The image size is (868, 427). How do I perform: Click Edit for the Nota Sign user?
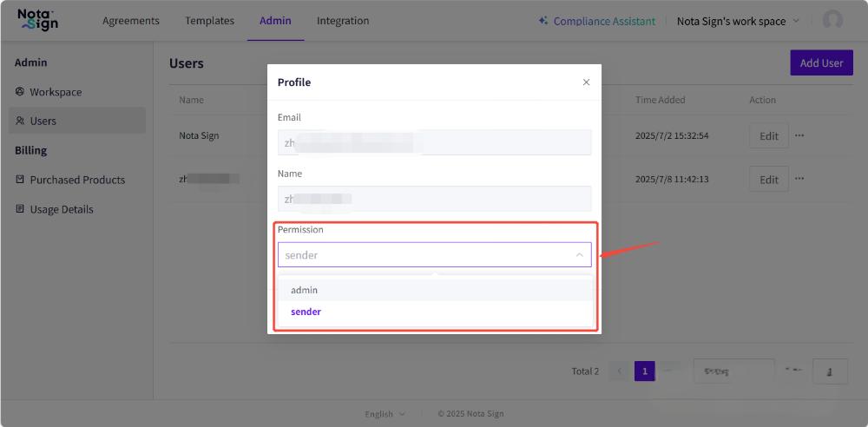click(768, 135)
